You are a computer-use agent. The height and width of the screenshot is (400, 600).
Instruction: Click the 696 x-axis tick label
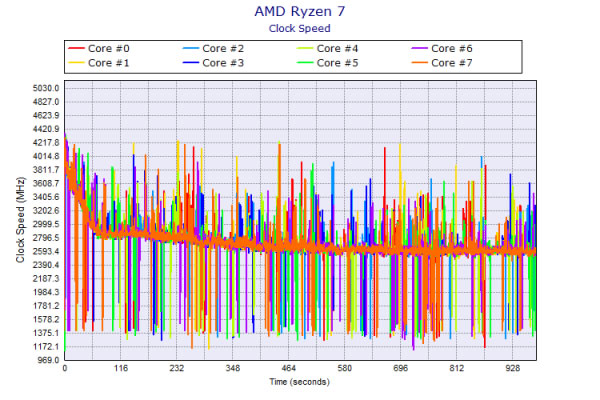coord(401,368)
